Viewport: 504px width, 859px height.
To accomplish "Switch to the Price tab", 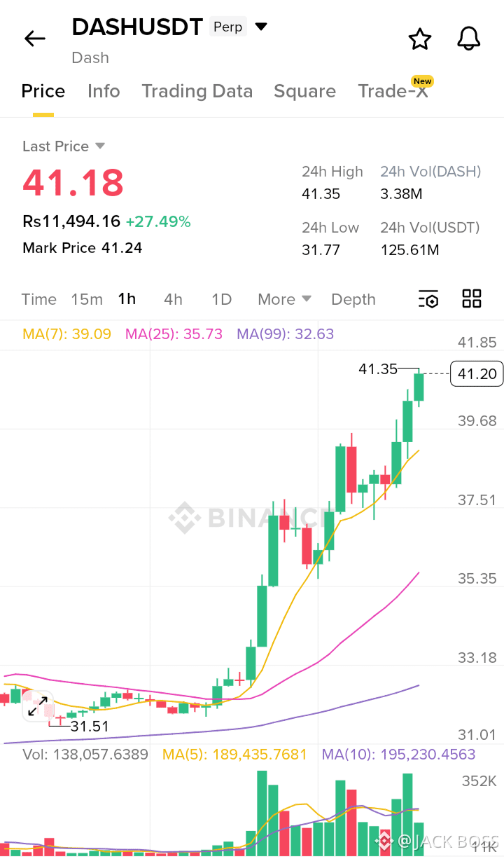I will click(x=43, y=91).
